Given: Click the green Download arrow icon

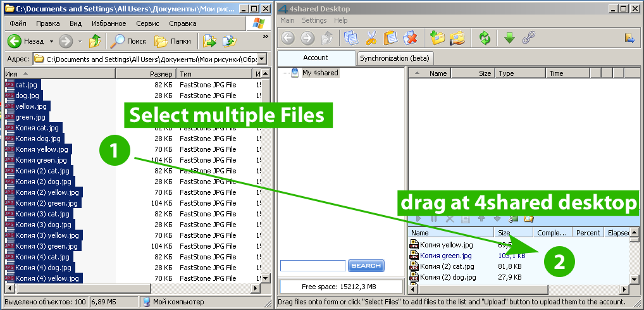Looking at the screenshot, I should (509, 39).
